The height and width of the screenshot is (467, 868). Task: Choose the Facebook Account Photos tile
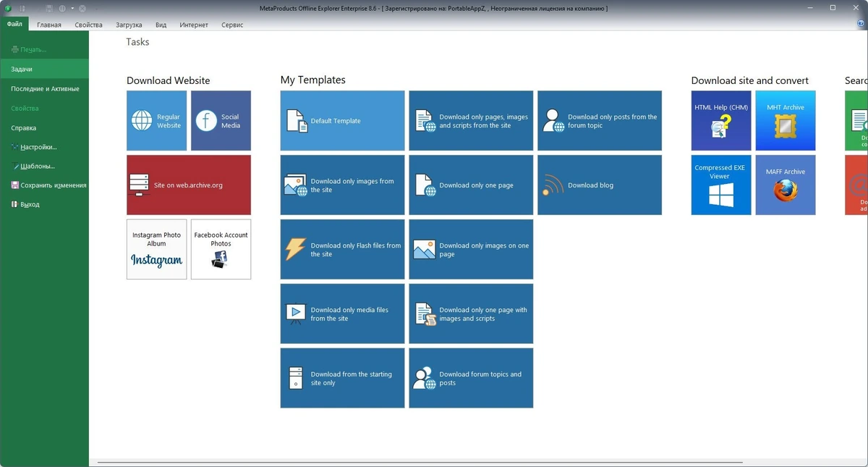[221, 249]
